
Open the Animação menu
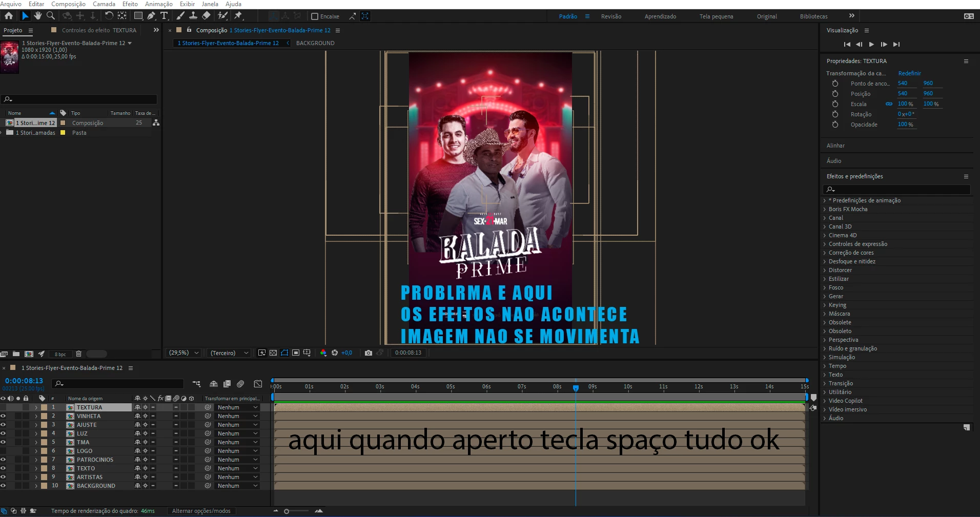[x=159, y=4]
